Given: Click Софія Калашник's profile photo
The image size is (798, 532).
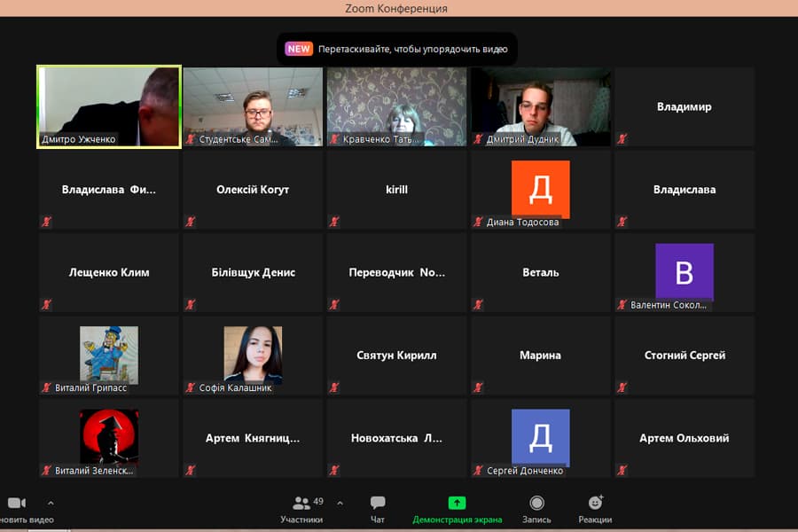Looking at the screenshot, I should pyautogui.click(x=253, y=355).
